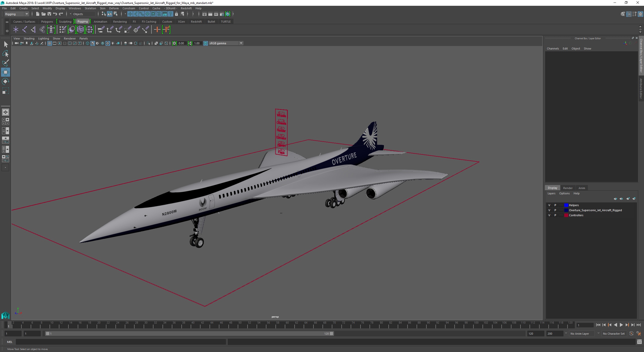Image resolution: width=644 pixels, height=352 pixels.
Task: Select the Move tool in the toolbox
Action: click(5, 72)
